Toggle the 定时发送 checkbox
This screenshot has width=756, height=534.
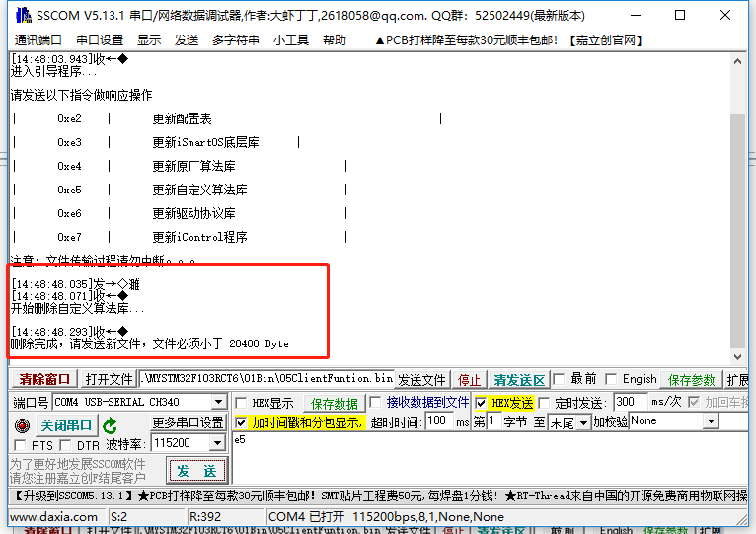tap(544, 403)
